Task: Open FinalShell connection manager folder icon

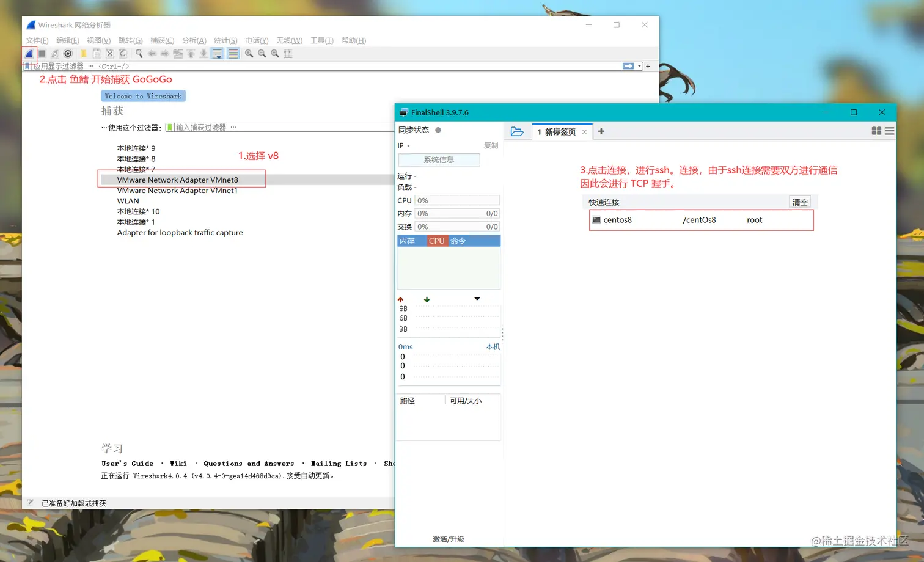Action: pyautogui.click(x=517, y=131)
